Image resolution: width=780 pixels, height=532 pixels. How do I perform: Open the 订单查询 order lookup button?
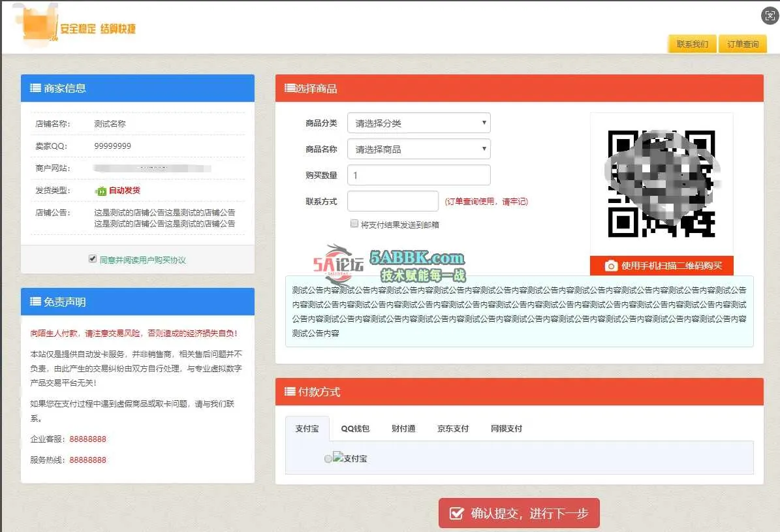(x=743, y=44)
